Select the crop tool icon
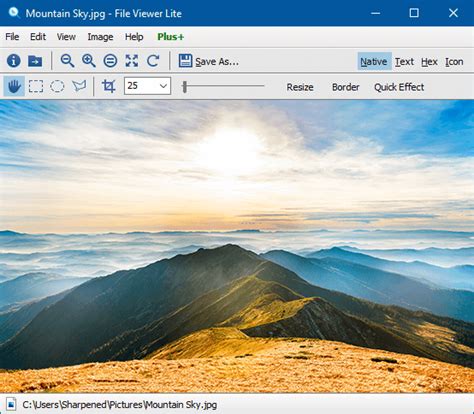474x414 pixels. [x=109, y=86]
